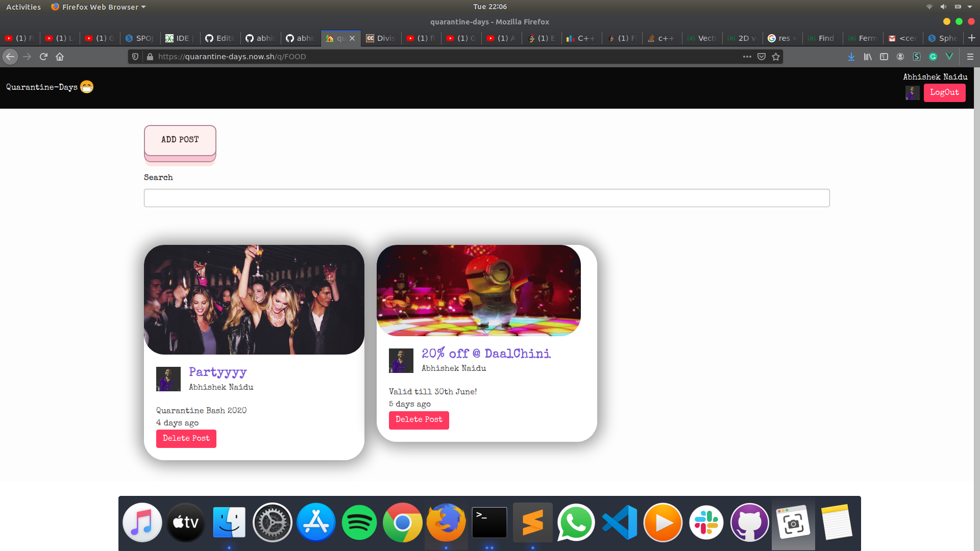Viewport: 980px width, 551px height.
Task: Open tracking protection shield icon
Action: point(135,57)
